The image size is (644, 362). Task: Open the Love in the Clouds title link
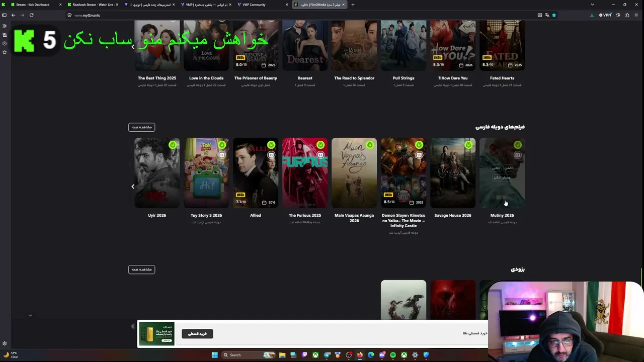[206, 78]
